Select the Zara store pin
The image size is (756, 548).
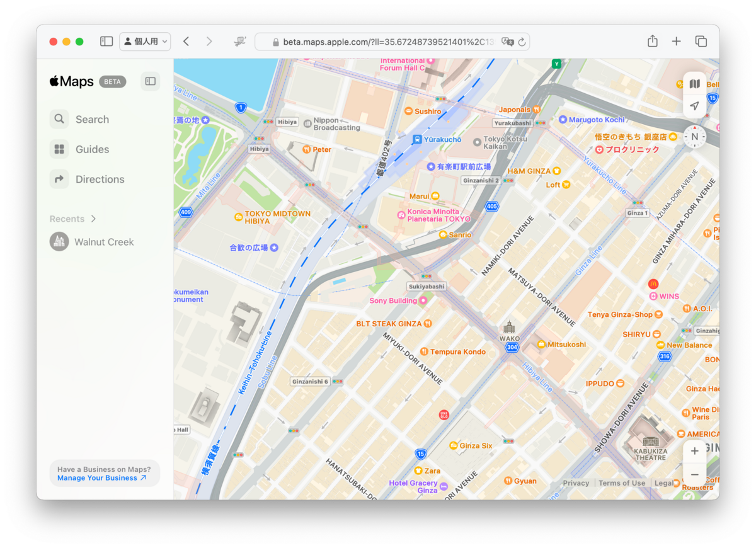[x=418, y=471]
